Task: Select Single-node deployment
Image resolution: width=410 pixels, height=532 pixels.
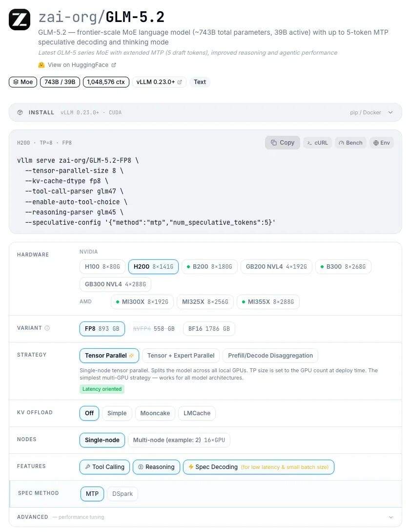Action: pos(102,440)
